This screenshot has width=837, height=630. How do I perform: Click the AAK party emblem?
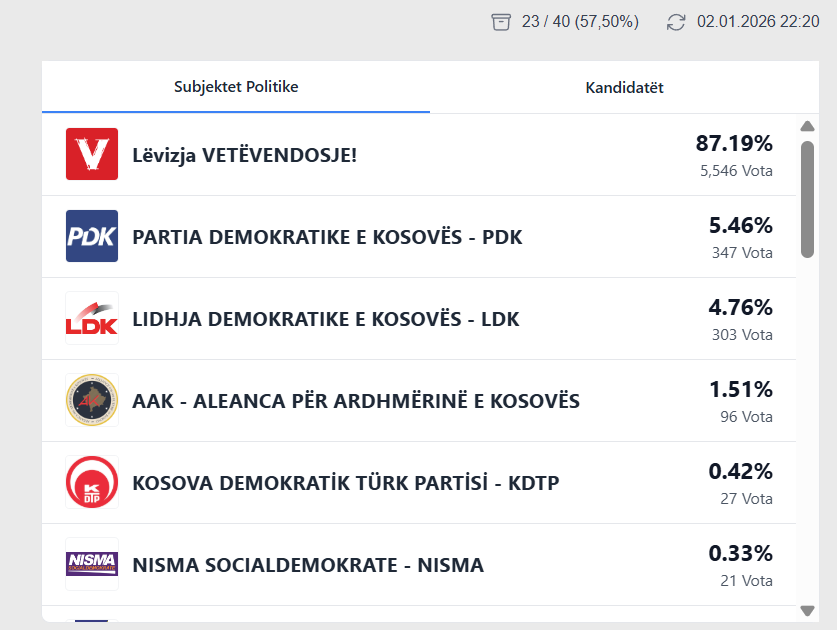point(92,400)
